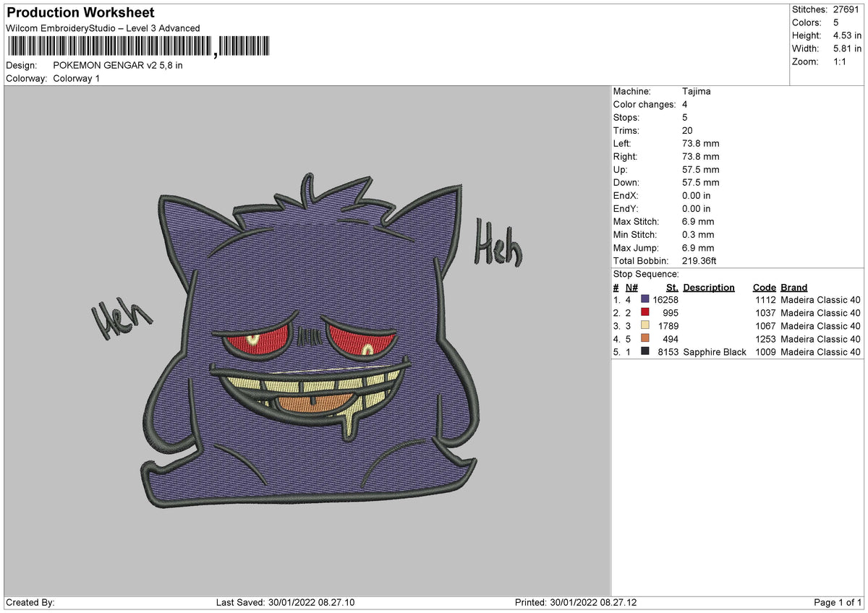The height and width of the screenshot is (613, 868).
Task: Click the Width value '5.81 in'
Action: [848, 48]
